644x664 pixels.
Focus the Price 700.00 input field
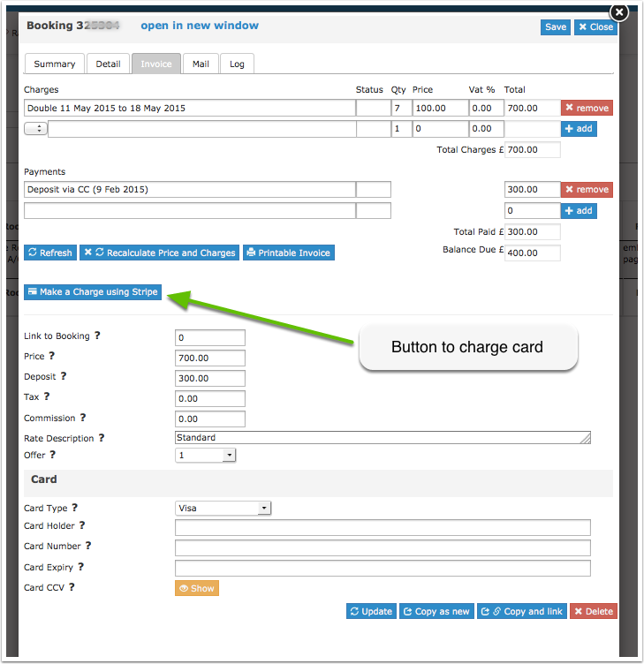(210, 358)
